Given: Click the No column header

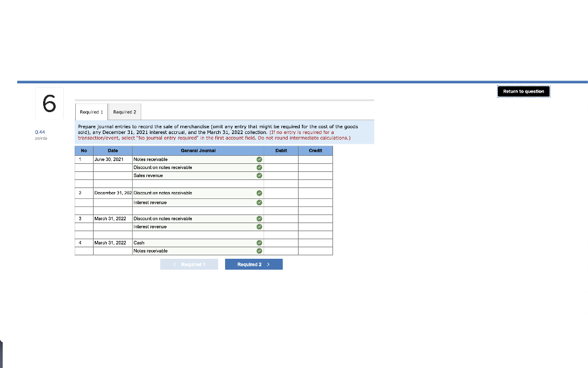Looking at the screenshot, I should tap(84, 151).
